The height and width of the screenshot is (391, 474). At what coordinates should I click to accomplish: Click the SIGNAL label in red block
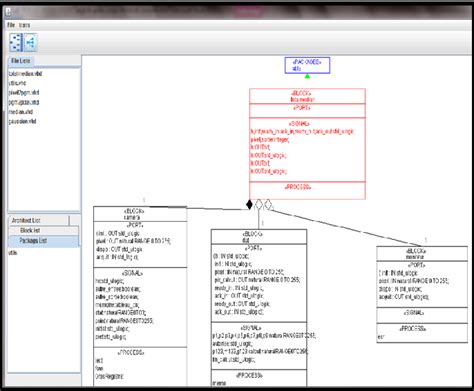(300, 124)
